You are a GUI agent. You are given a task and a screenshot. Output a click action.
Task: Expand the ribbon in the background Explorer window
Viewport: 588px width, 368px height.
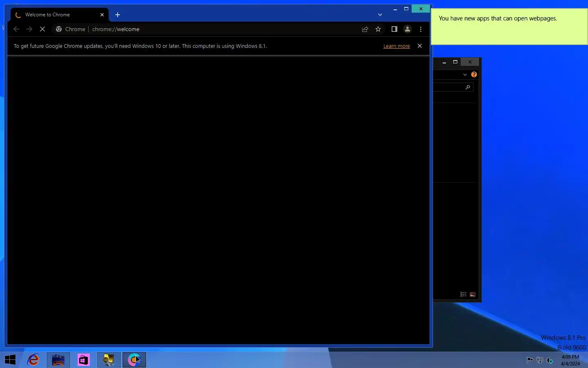(465, 74)
